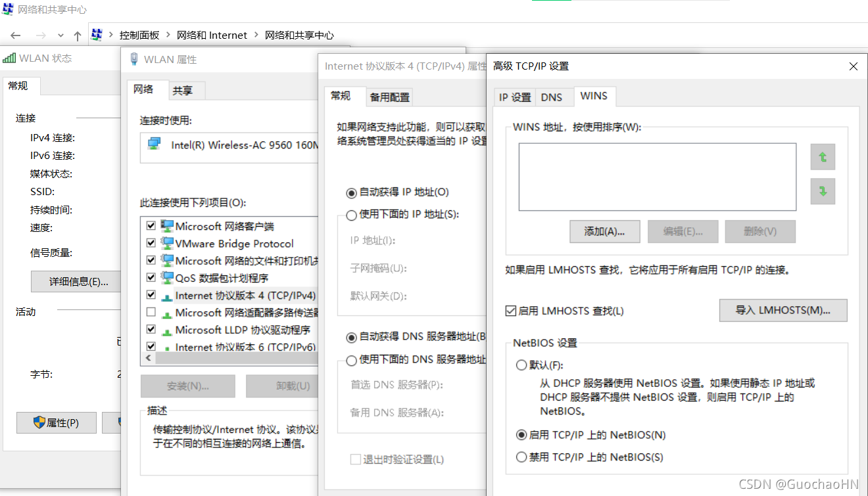
Task: Select 自动获得 IP 地址(O) radio button
Action: pyautogui.click(x=352, y=193)
